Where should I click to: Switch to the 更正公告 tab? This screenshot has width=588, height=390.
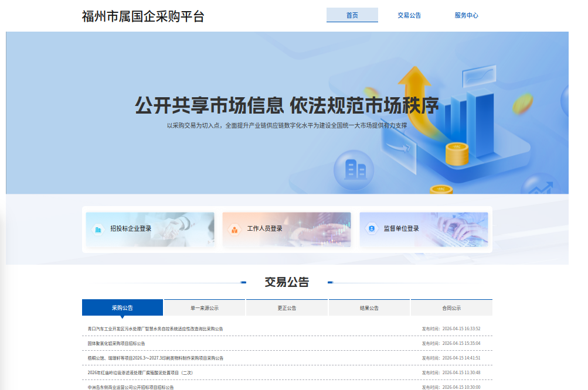click(287, 308)
